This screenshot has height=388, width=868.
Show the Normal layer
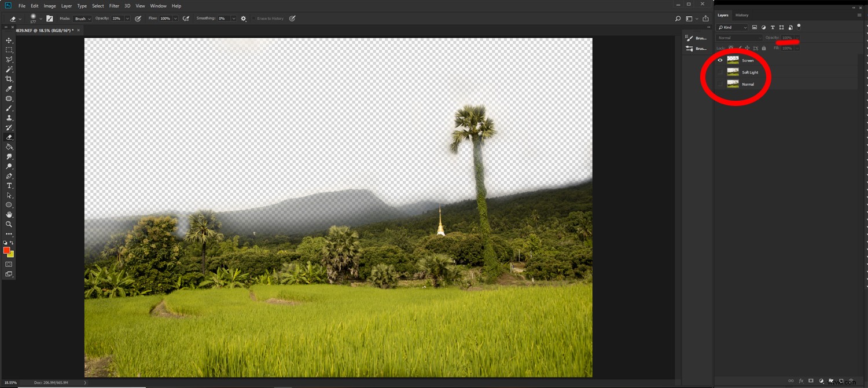(x=720, y=84)
